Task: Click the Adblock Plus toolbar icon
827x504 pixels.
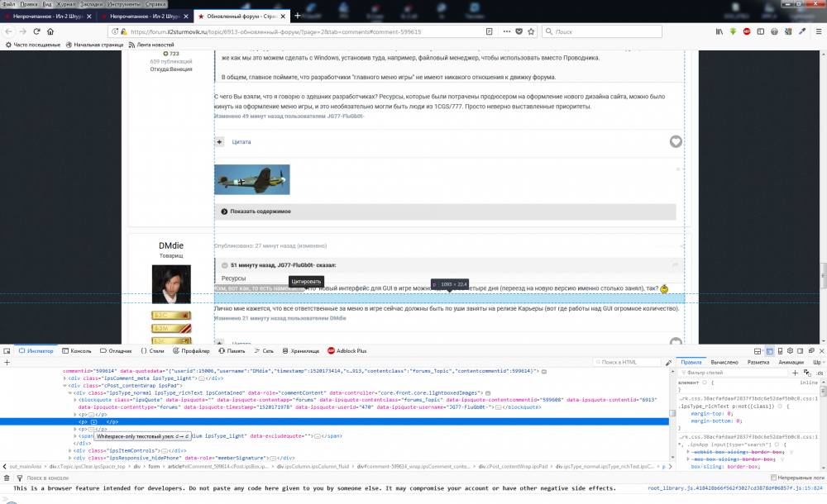Action: [747, 31]
